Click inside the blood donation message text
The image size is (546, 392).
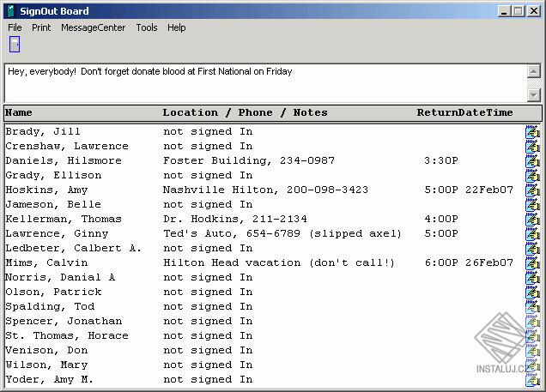pyautogui.click(x=149, y=71)
